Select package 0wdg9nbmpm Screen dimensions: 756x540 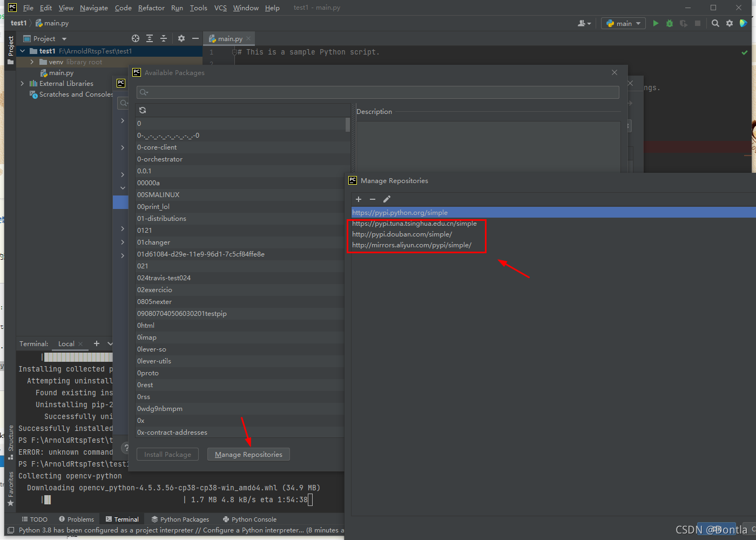coord(240,408)
